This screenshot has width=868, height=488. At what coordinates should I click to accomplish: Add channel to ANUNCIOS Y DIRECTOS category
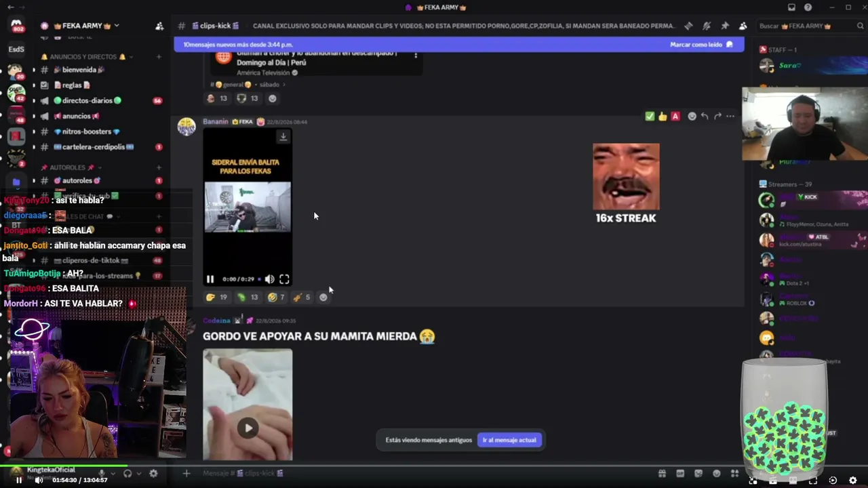[159, 57]
